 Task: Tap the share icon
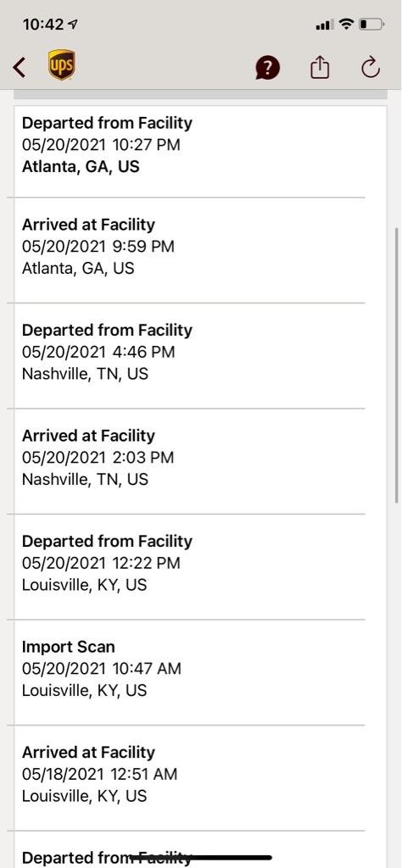tap(320, 68)
